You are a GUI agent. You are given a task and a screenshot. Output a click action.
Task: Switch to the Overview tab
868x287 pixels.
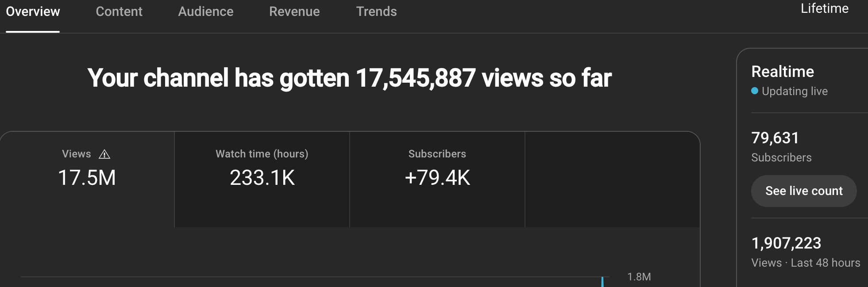(x=33, y=11)
